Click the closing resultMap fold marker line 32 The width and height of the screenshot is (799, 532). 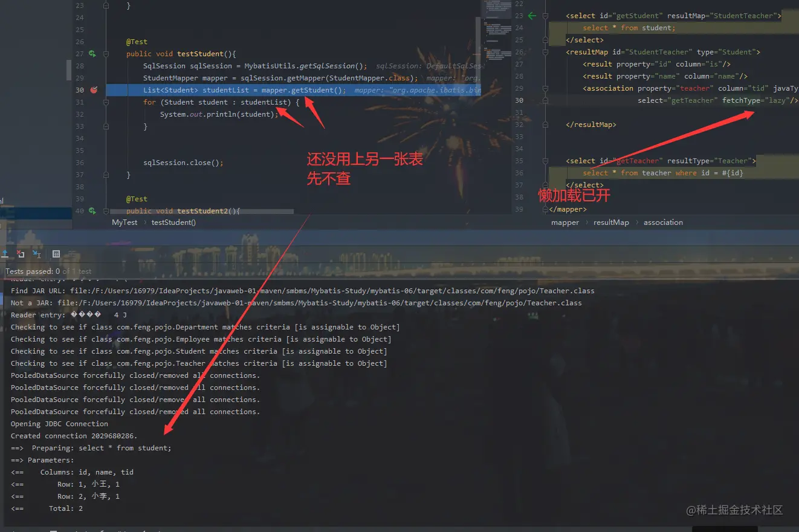point(546,125)
